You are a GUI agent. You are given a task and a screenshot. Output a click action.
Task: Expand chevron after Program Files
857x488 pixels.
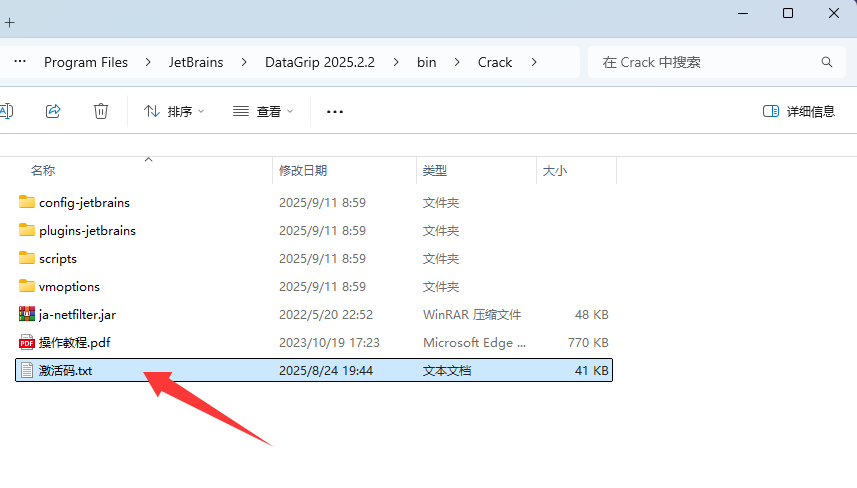click(x=148, y=62)
